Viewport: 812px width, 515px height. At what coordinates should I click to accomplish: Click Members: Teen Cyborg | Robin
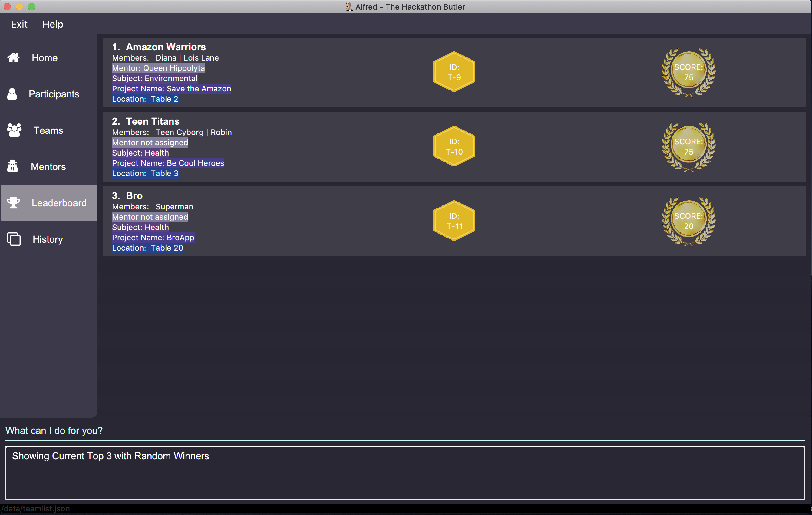[x=172, y=133]
